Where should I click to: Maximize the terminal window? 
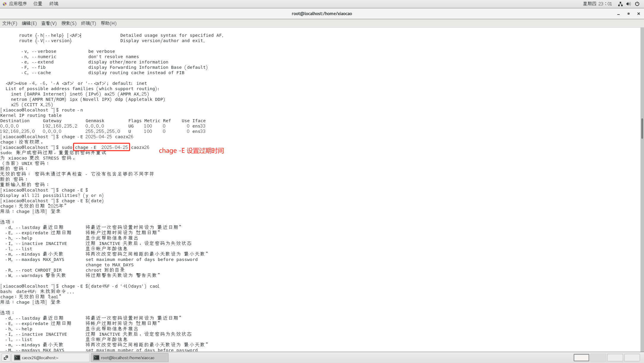point(628,14)
